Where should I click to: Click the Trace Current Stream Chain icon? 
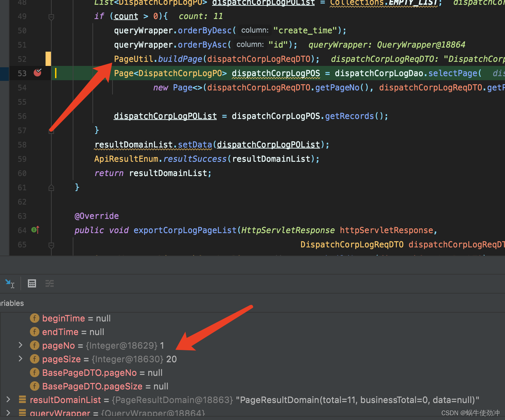click(50, 283)
